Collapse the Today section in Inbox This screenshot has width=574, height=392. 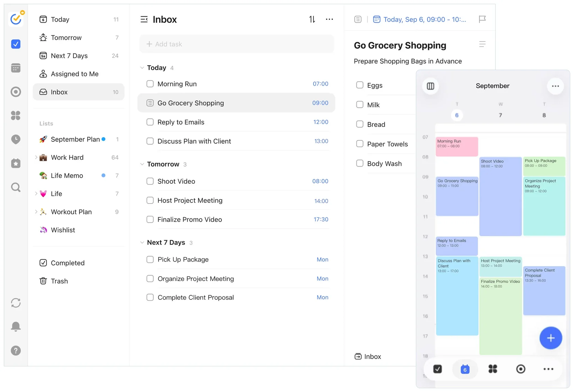[142, 68]
